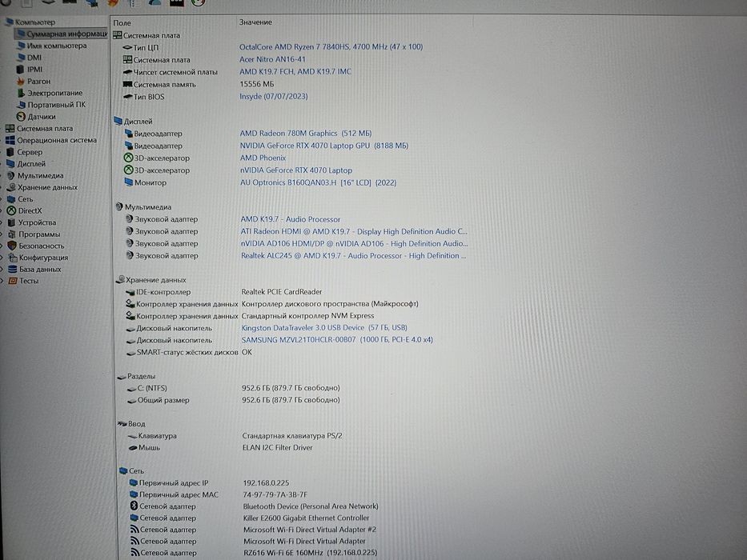This screenshot has height=560, width=747.
Task: Click the Xbox icon on the AMD Phoenix row
Action: [x=128, y=158]
